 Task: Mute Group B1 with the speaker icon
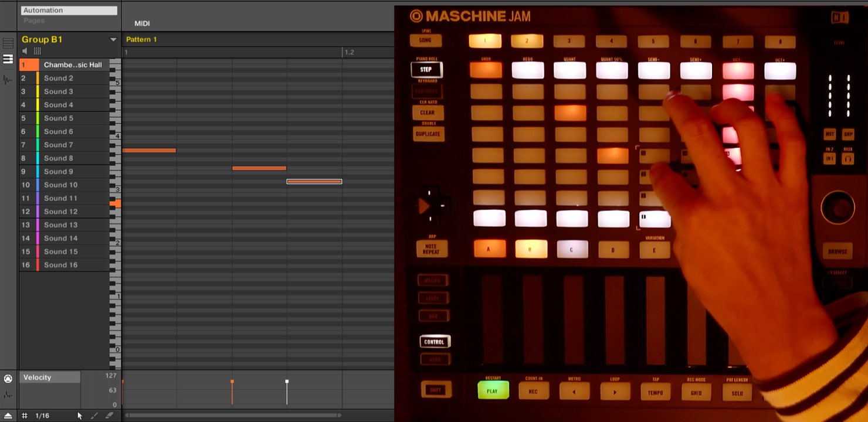tap(25, 52)
